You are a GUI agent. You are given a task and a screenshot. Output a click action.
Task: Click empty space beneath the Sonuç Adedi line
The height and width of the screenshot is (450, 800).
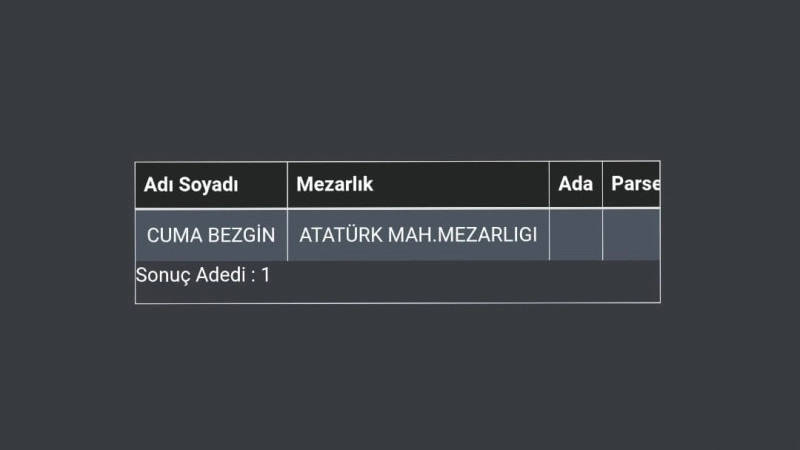click(398, 295)
